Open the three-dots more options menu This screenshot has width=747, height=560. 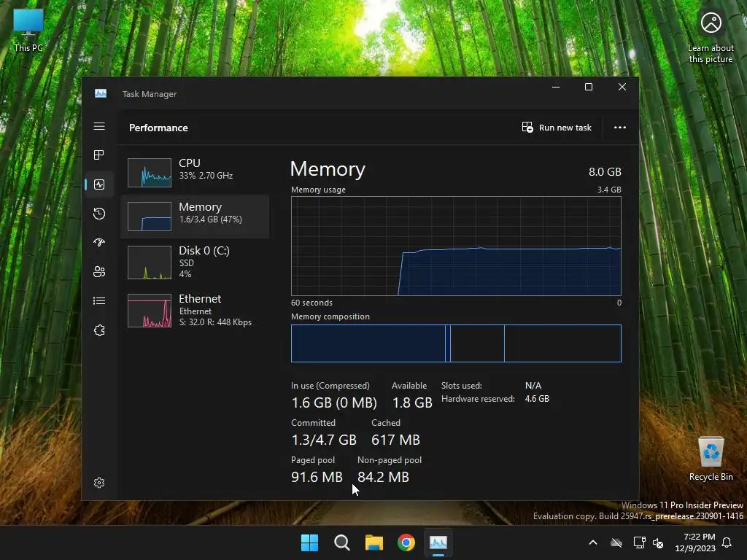(x=620, y=127)
